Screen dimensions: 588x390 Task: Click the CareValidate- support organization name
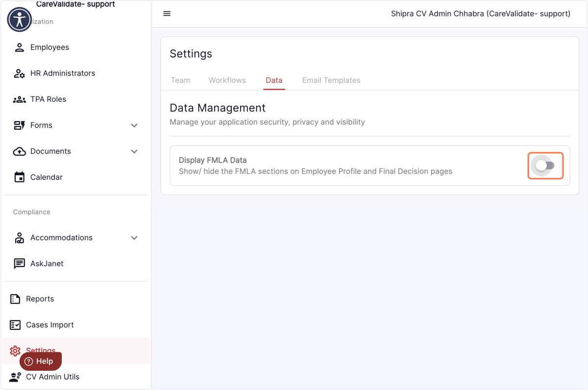75,4
